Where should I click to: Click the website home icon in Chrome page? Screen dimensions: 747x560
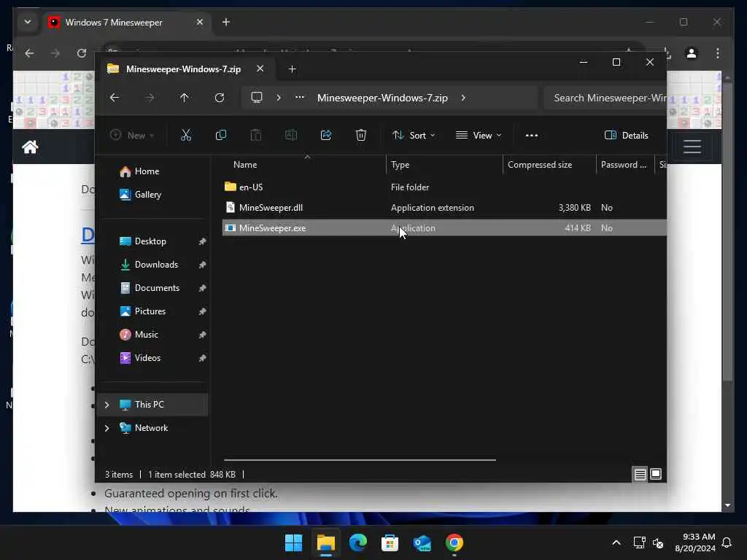[30, 147]
